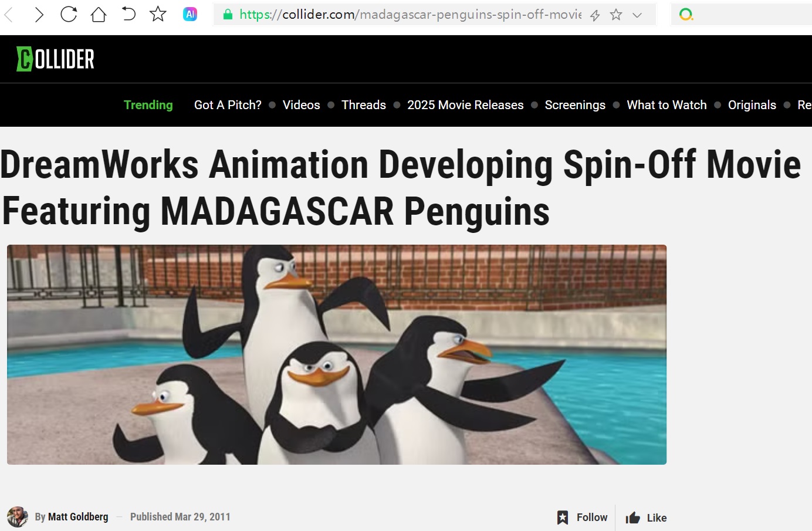Reload the page with refresh icon
The image size is (812, 531).
click(69, 14)
